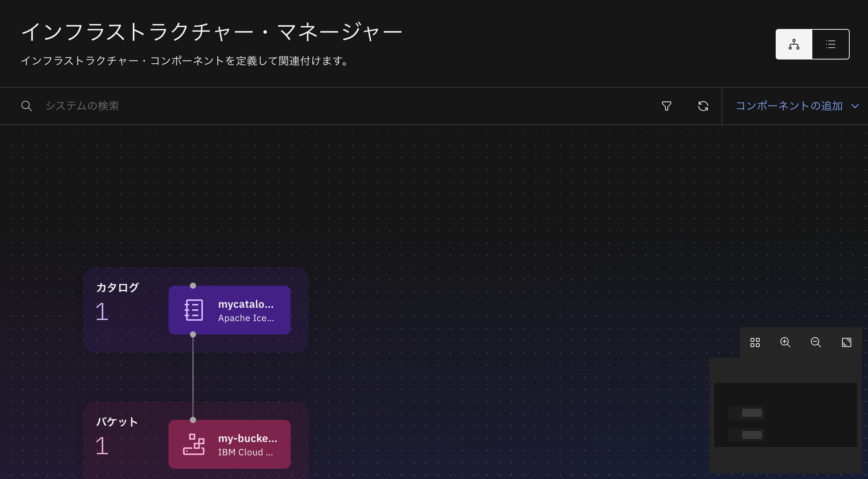Switch to list view toggle
868x479 pixels.
click(x=831, y=44)
